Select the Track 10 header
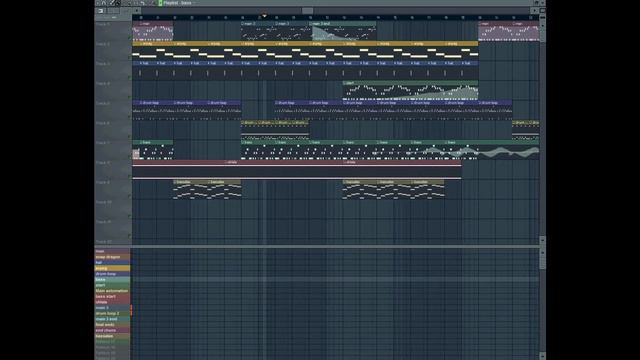The image size is (640, 360). click(x=113, y=209)
